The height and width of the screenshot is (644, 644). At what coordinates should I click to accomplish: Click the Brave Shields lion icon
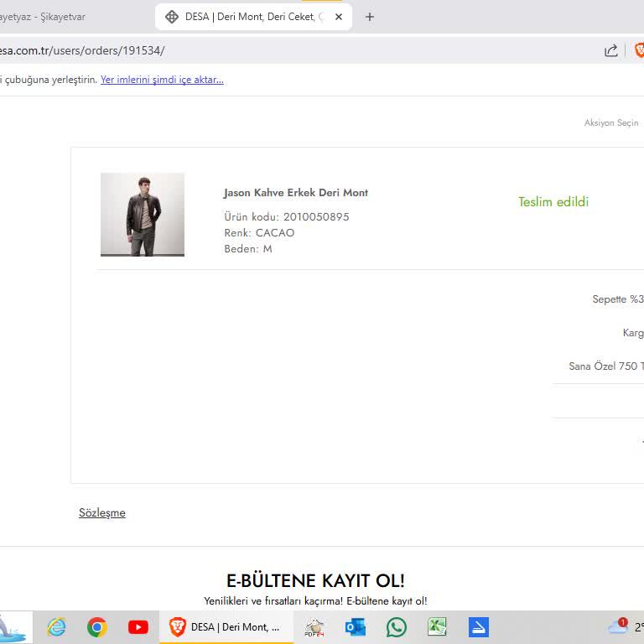(x=639, y=50)
